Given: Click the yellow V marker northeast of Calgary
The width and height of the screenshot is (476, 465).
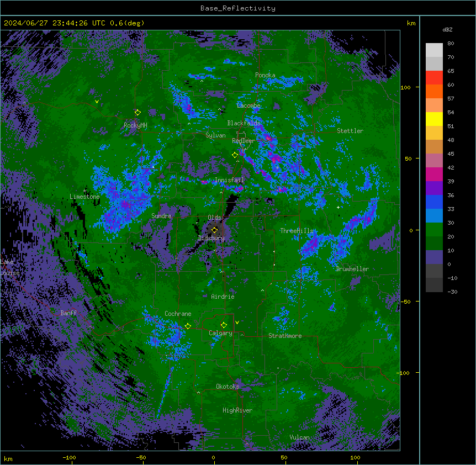Looking at the screenshot, I should point(237,323).
